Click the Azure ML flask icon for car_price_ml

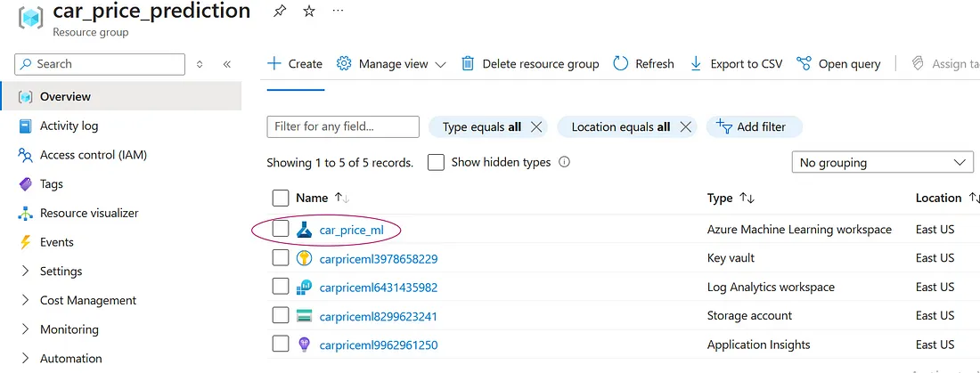[304, 230]
